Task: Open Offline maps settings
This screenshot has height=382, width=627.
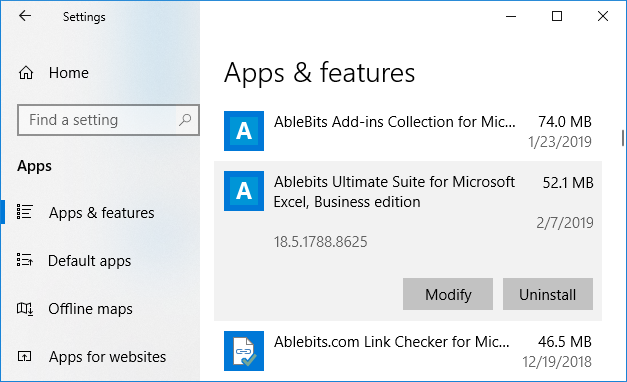Action: pyautogui.click(x=90, y=309)
